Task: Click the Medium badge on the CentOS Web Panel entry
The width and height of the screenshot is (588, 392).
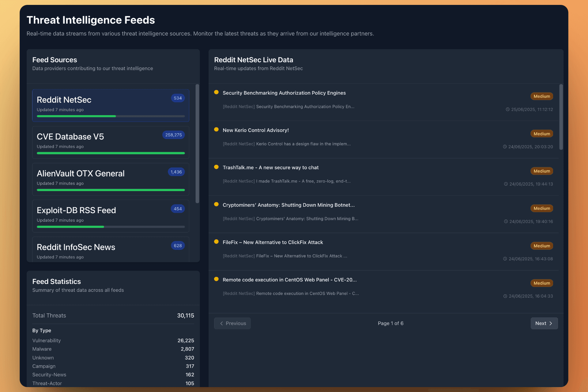Action: pyautogui.click(x=541, y=283)
